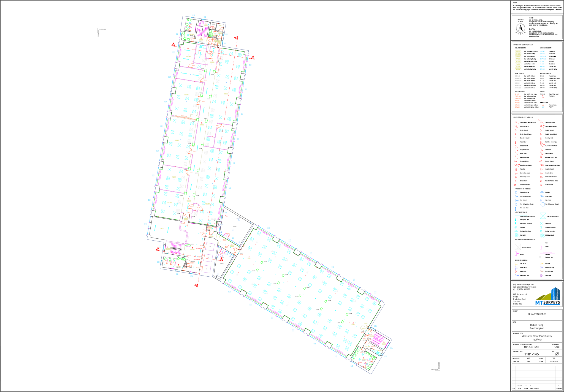The width and height of the screenshot is (564, 392).
Task: Click the DATUM heading
Action: [532, 29]
